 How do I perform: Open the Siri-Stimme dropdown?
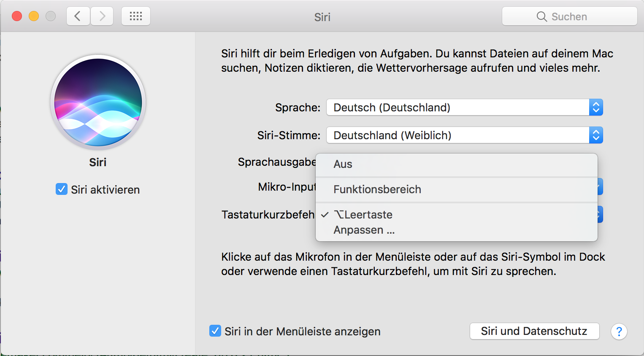point(458,135)
